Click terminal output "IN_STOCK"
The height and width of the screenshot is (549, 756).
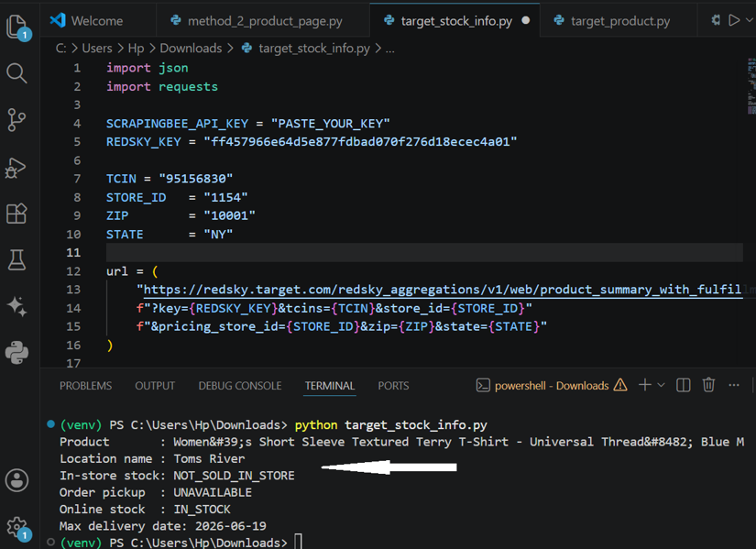(202, 510)
